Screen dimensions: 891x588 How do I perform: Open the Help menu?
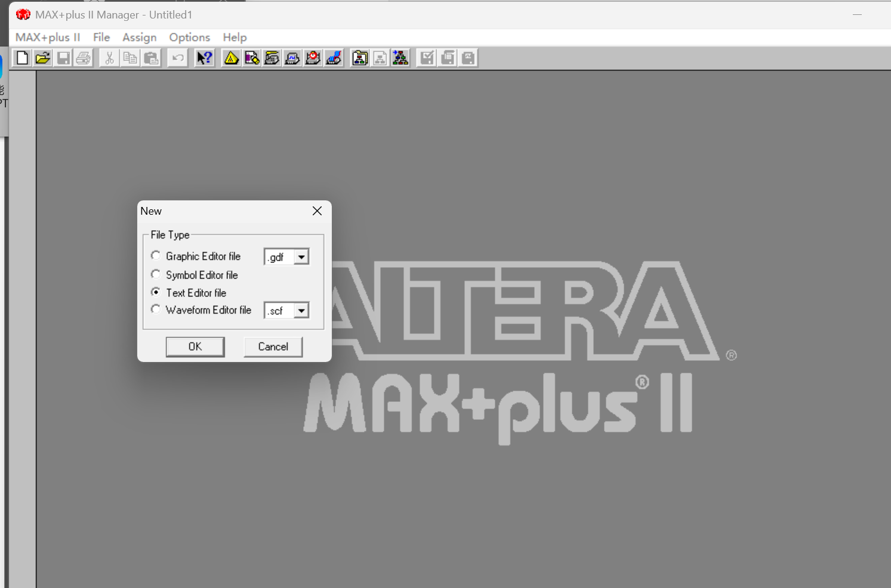point(235,37)
